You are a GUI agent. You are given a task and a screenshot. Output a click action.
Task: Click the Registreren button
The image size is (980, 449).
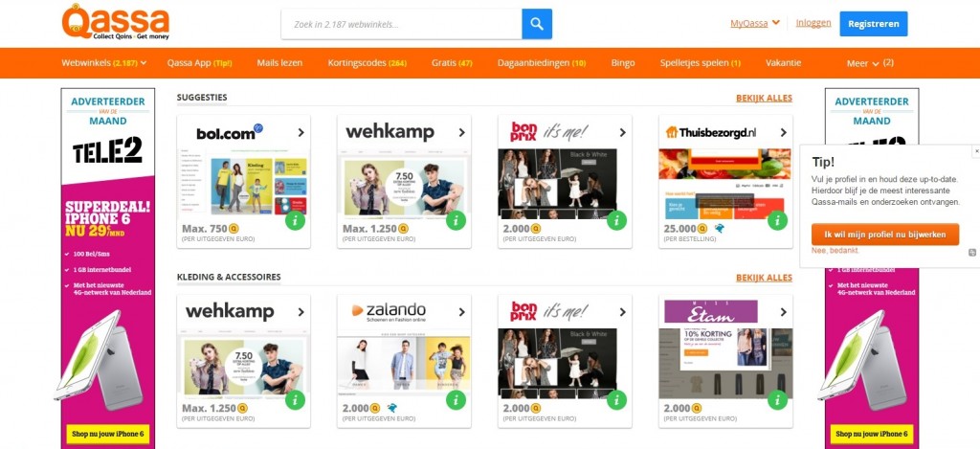pos(873,24)
